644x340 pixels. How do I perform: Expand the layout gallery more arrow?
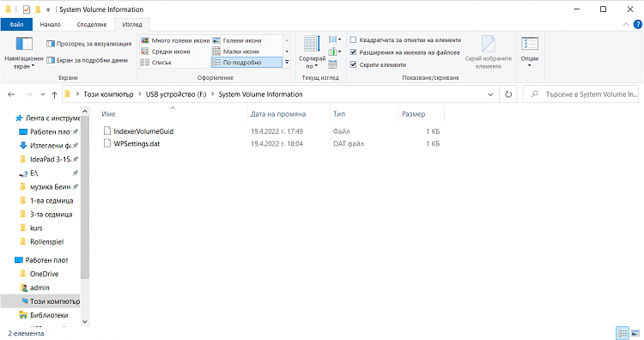point(287,63)
